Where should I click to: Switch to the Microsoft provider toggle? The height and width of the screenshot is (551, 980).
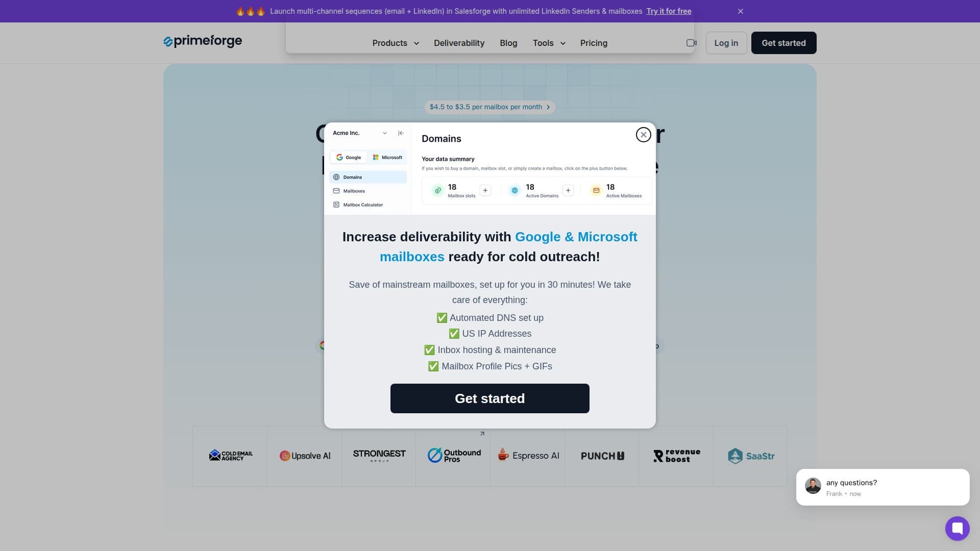tap(387, 158)
